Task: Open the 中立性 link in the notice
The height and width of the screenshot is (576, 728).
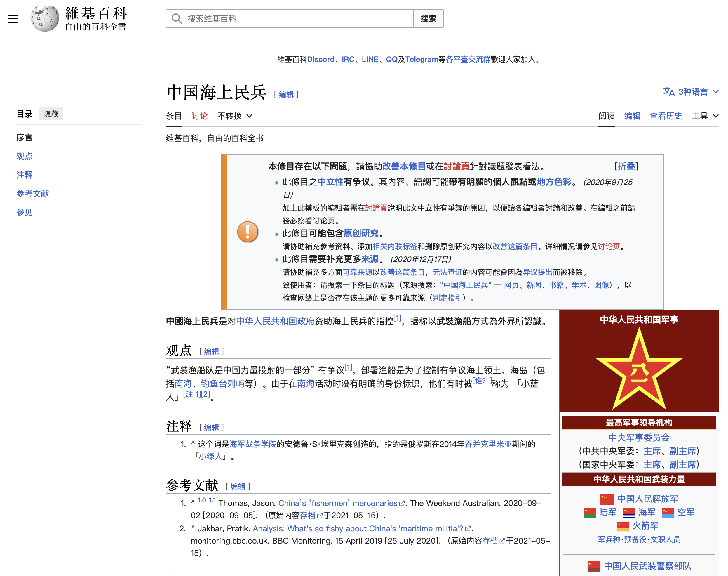Action: coord(330,182)
